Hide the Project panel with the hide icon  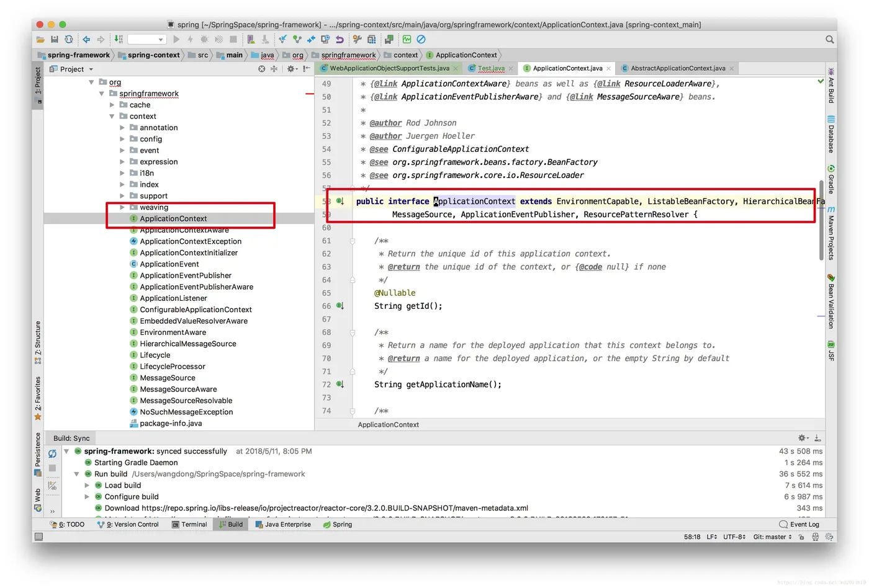(307, 69)
